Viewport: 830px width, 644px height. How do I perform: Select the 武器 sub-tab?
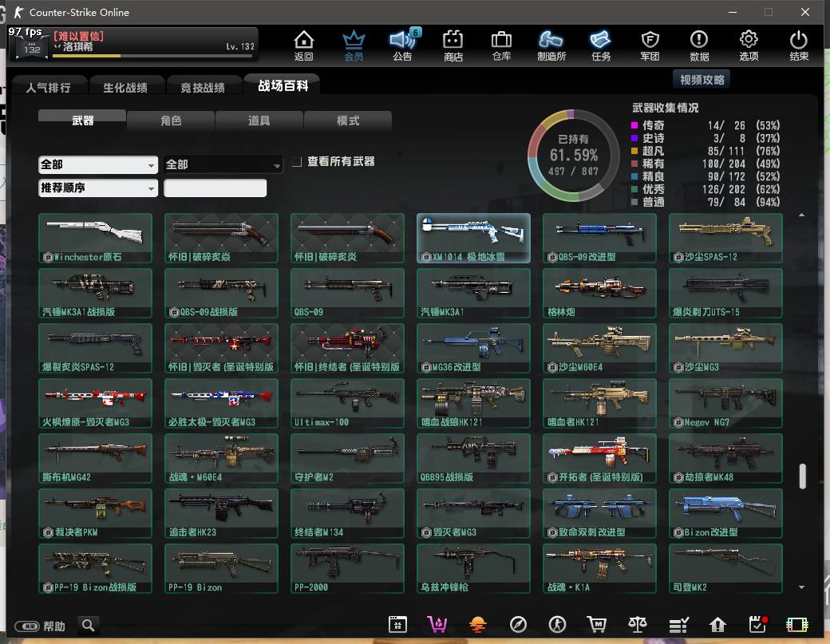click(x=82, y=121)
